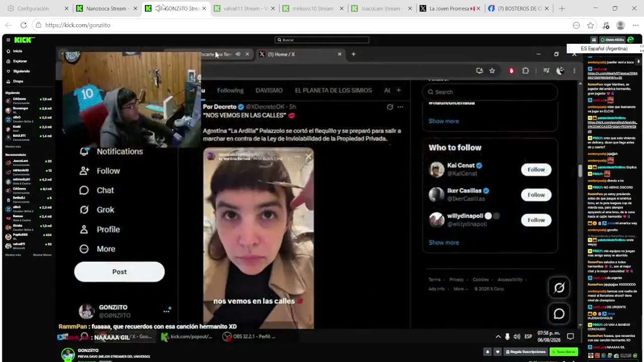This screenshot has height=362, width=644.
Task: Open CAGeero channel in the Siguiendo list
Action: [x=28, y=101]
